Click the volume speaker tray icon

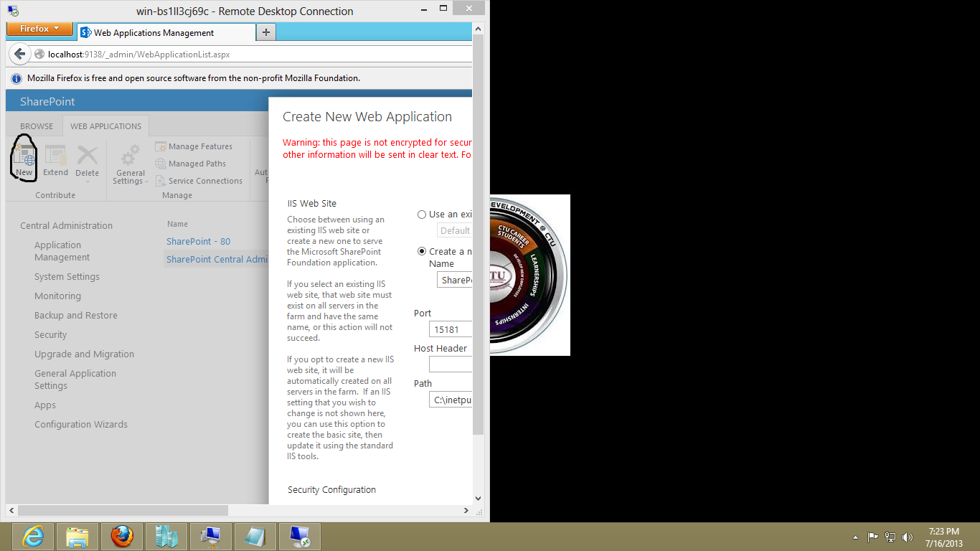pyautogui.click(x=908, y=537)
